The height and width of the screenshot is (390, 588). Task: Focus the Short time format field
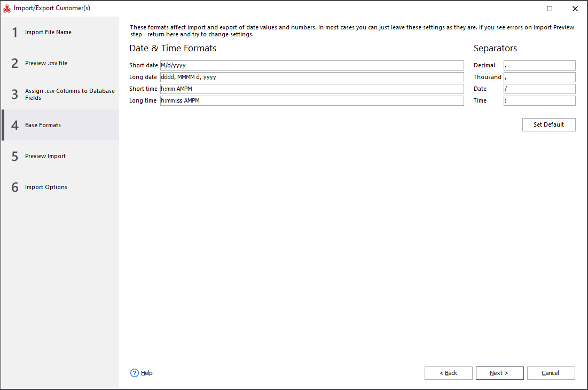(312, 89)
